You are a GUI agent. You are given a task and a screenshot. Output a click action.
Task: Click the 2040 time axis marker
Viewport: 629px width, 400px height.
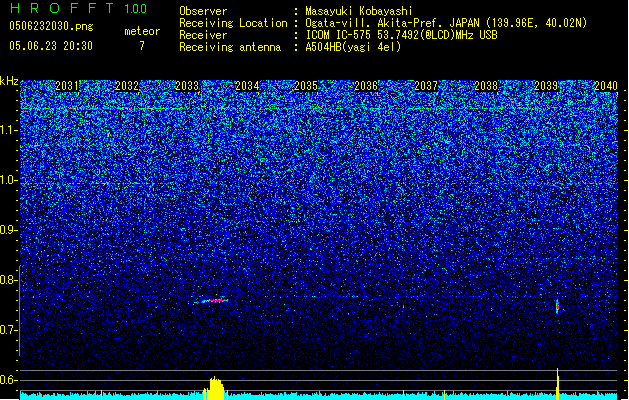point(606,86)
